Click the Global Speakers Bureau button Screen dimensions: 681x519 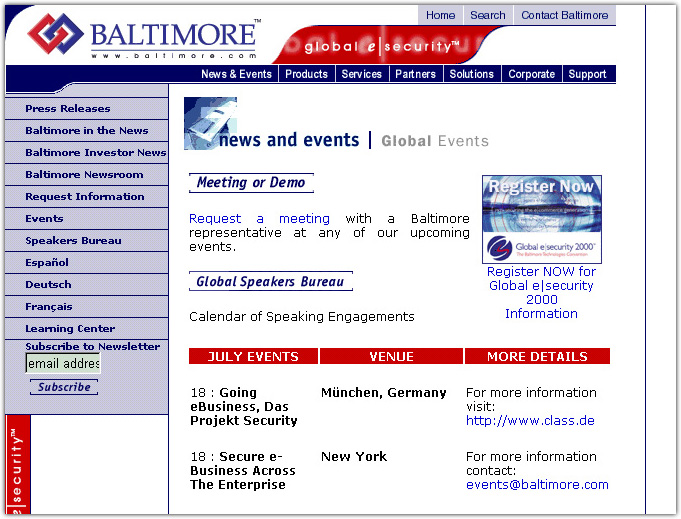[x=271, y=281]
